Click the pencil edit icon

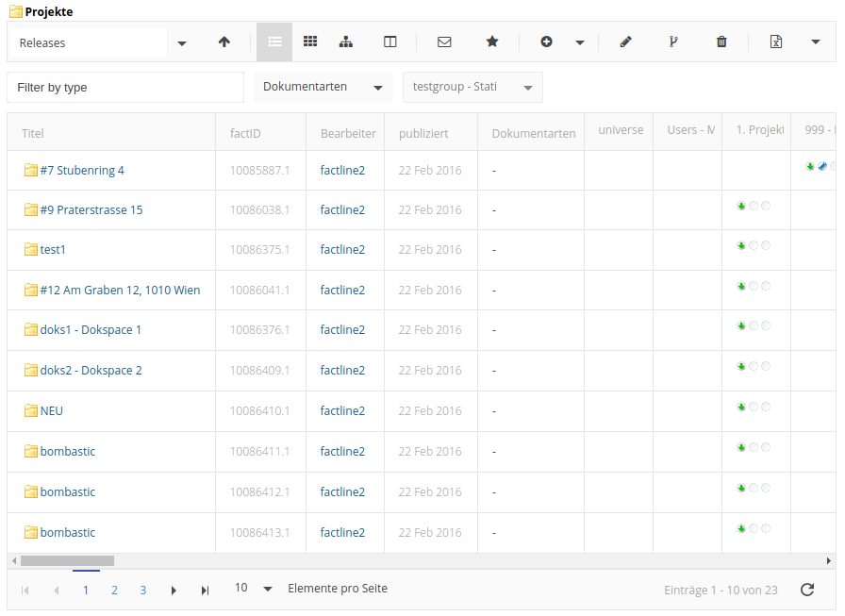tap(625, 42)
